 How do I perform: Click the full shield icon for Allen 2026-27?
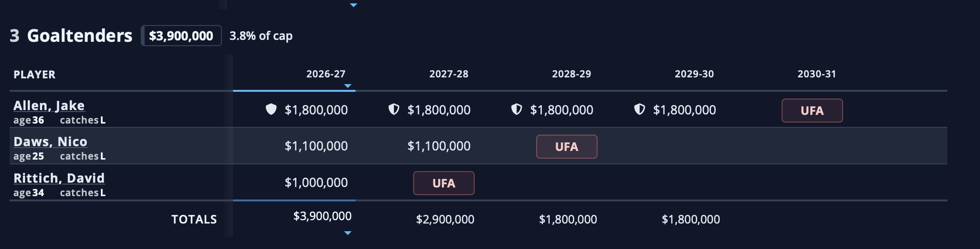pos(271,110)
